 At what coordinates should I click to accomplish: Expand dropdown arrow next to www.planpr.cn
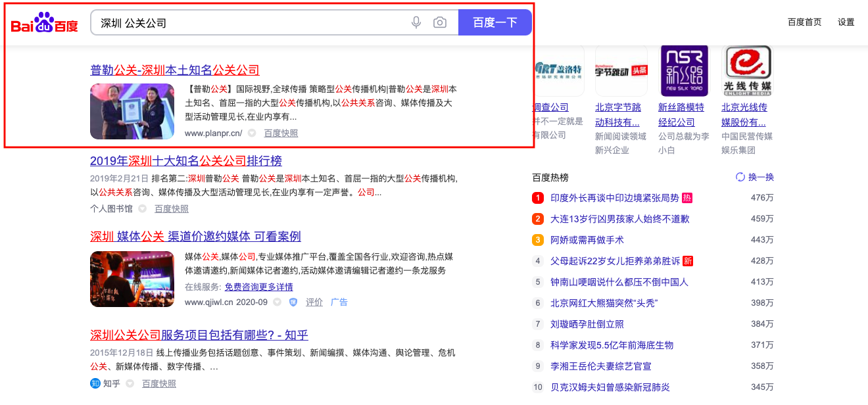click(252, 133)
